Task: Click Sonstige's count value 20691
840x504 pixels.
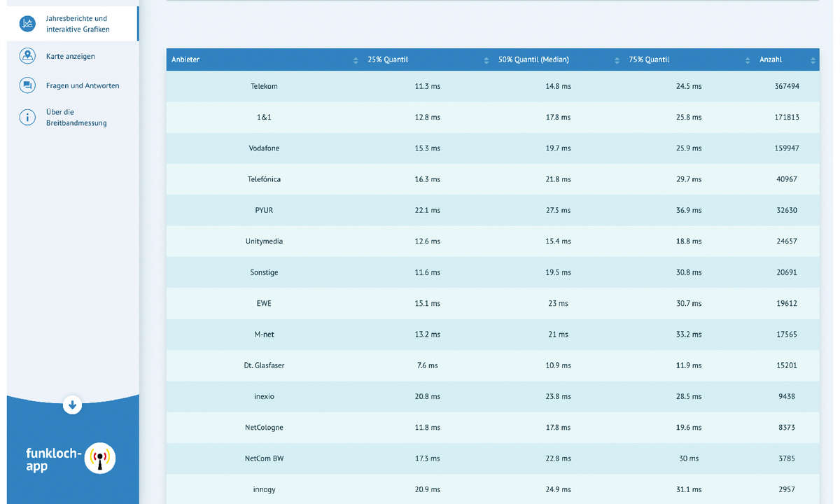Action: [x=787, y=272]
